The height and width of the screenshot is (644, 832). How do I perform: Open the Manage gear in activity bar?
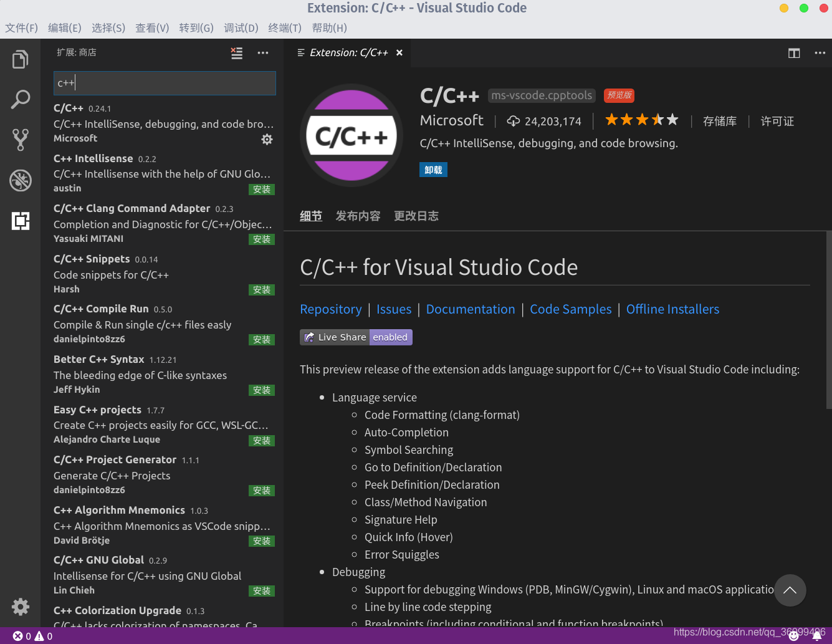[x=20, y=607]
